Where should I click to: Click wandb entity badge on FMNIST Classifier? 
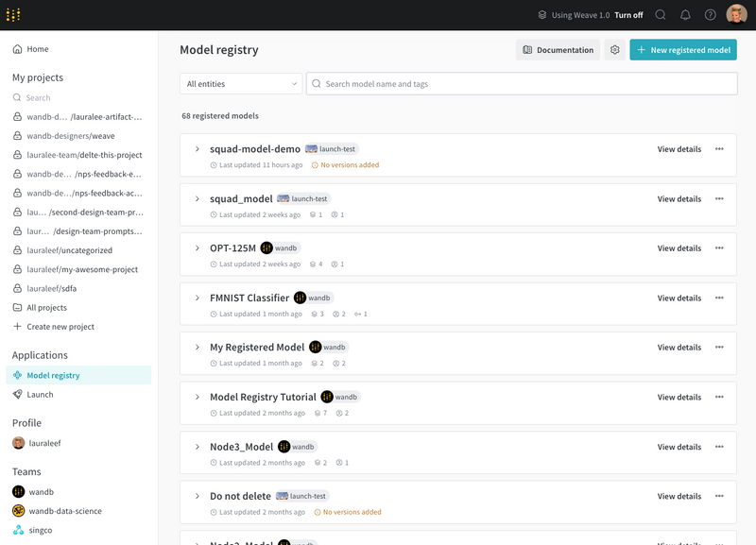coord(314,298)
